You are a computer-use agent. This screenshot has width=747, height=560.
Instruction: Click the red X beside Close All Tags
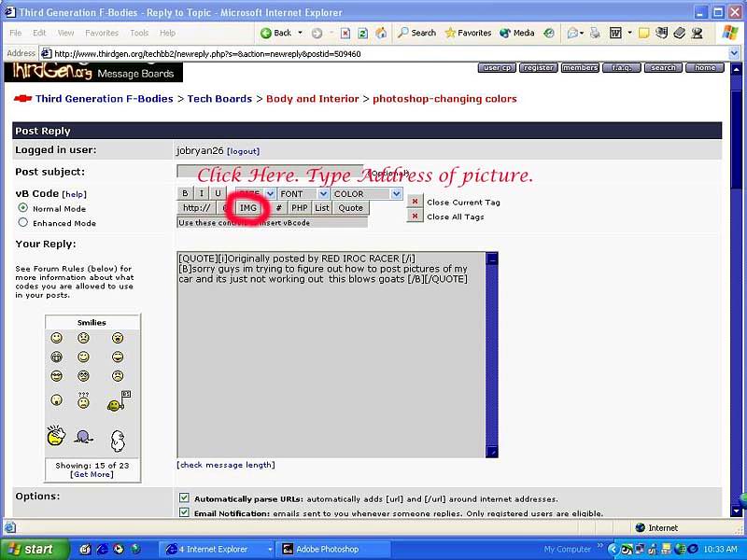415,217
